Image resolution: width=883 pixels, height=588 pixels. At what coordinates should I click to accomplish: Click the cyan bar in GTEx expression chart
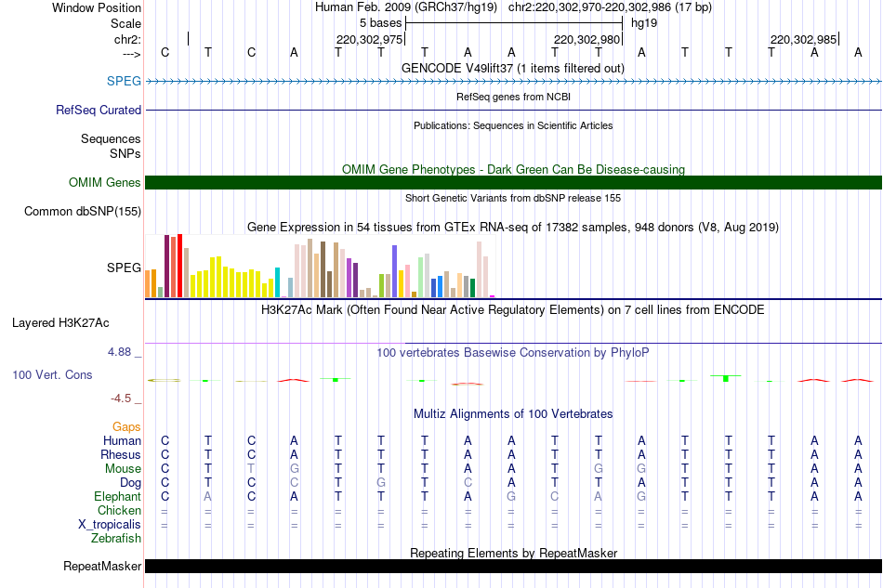click(277, 282)
